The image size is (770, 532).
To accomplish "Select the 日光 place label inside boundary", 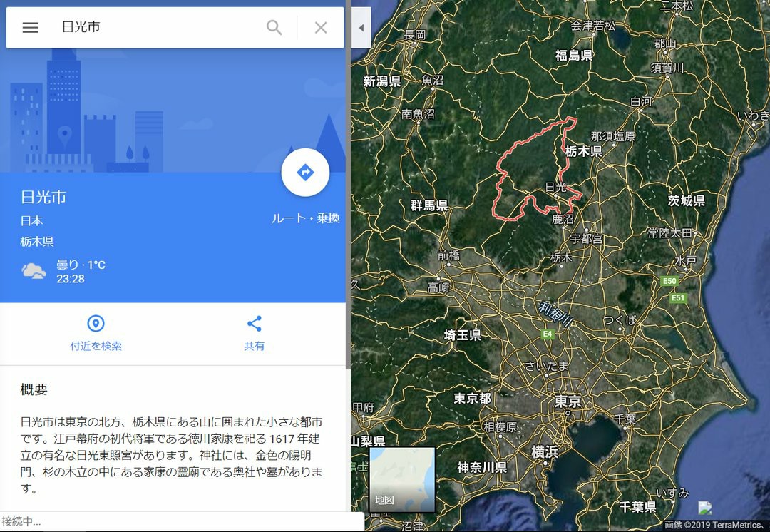I will click(x=556, y=187).
